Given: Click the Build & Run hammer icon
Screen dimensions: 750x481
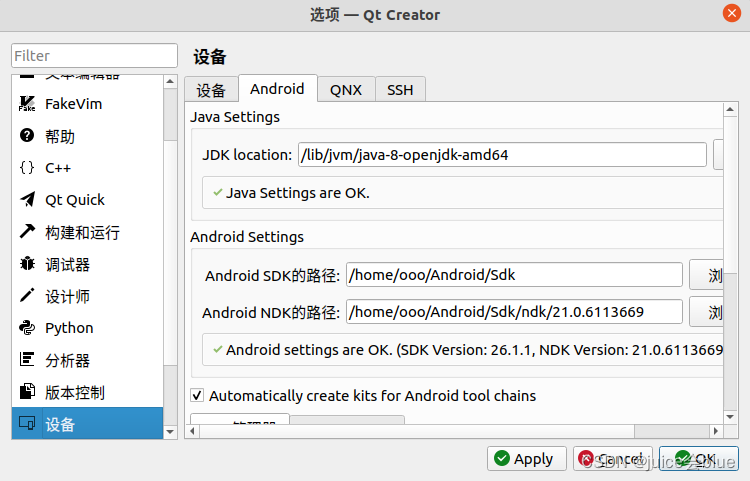Looking at the screenshot, I should [x=27, y=231].
